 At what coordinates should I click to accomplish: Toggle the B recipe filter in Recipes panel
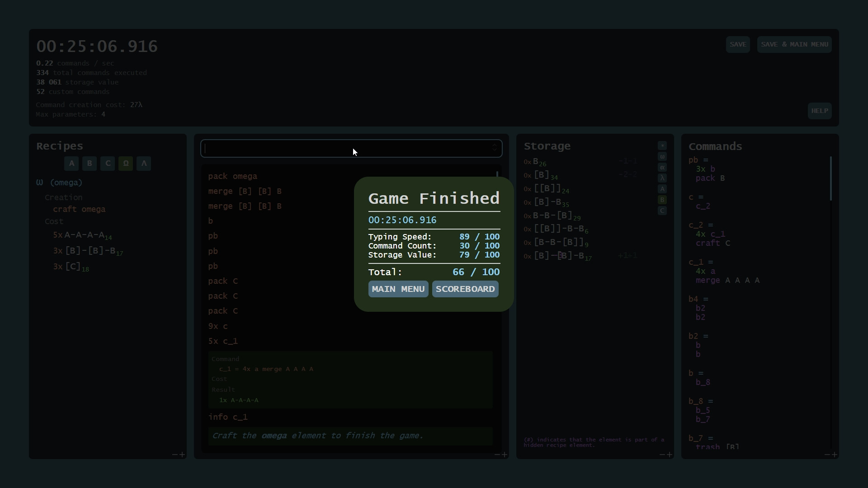pyautogui.click(x=89, y=164)
